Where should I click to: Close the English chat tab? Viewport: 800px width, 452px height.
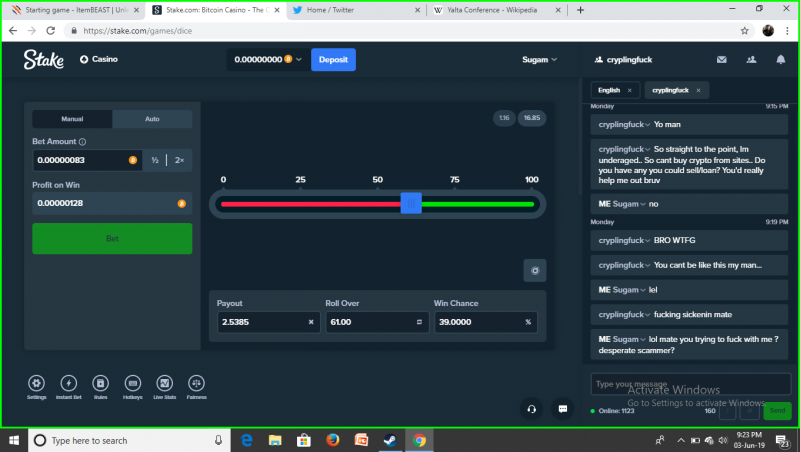(630, 90)
